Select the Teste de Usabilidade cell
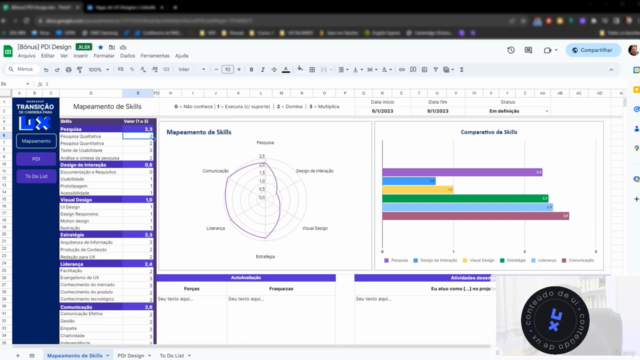The width and height of the screenshot is (640, 360). (91, 151)
